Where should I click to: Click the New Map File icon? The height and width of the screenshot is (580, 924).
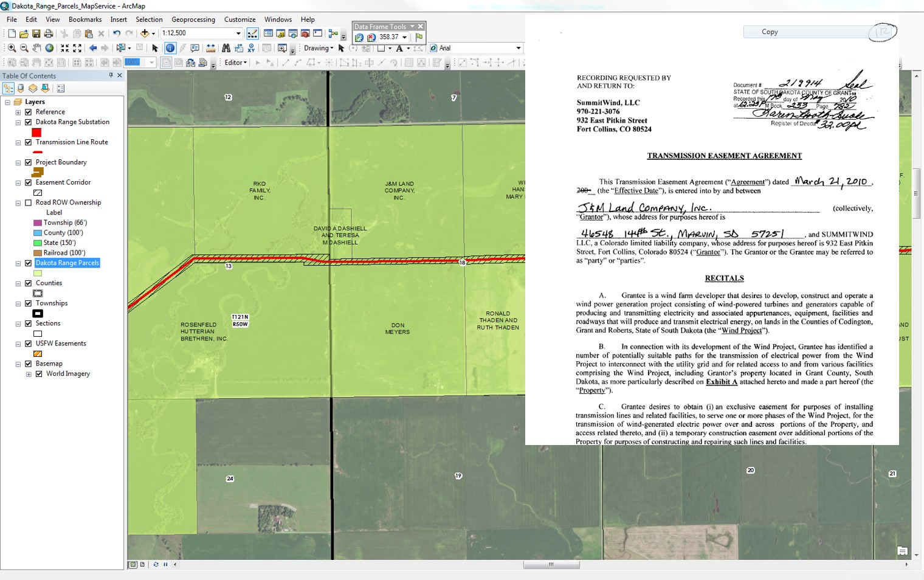point(12,33)
